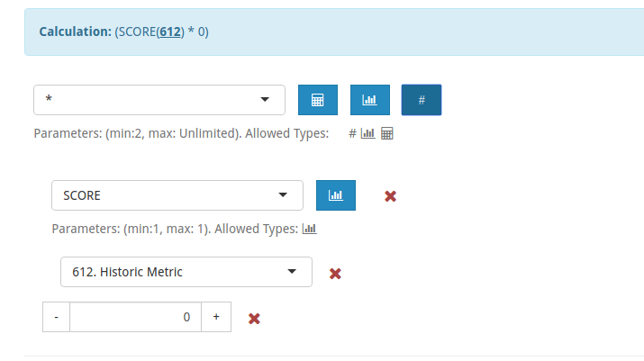Expand the SCORE function dropdown

(177, 195)
